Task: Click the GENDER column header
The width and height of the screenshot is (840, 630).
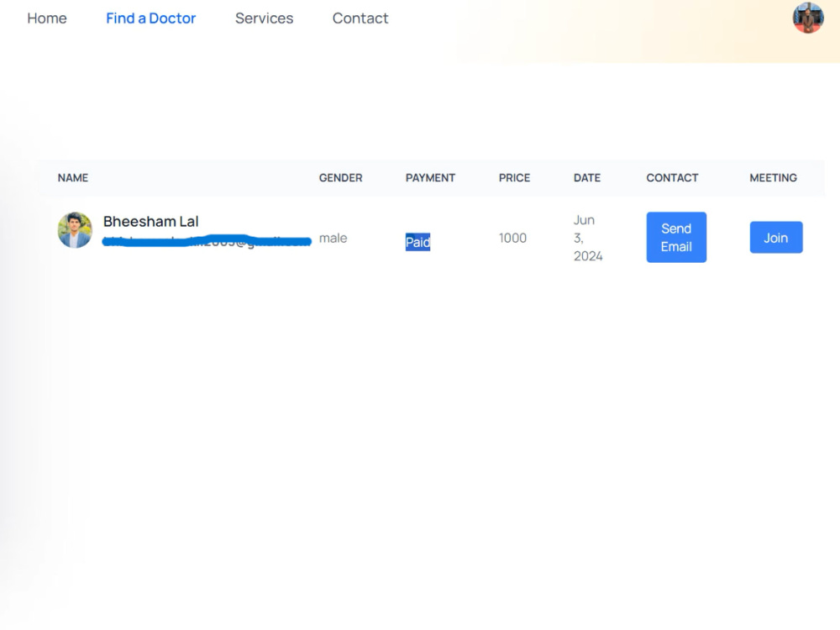Action: point(341,178)
